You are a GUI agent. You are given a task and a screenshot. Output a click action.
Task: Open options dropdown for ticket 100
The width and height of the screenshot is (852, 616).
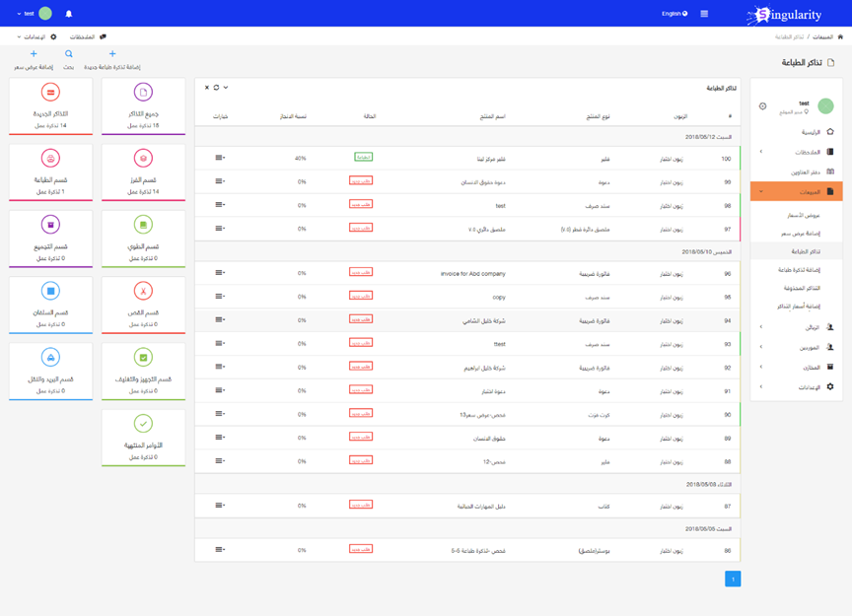click(x=220, y=158)
